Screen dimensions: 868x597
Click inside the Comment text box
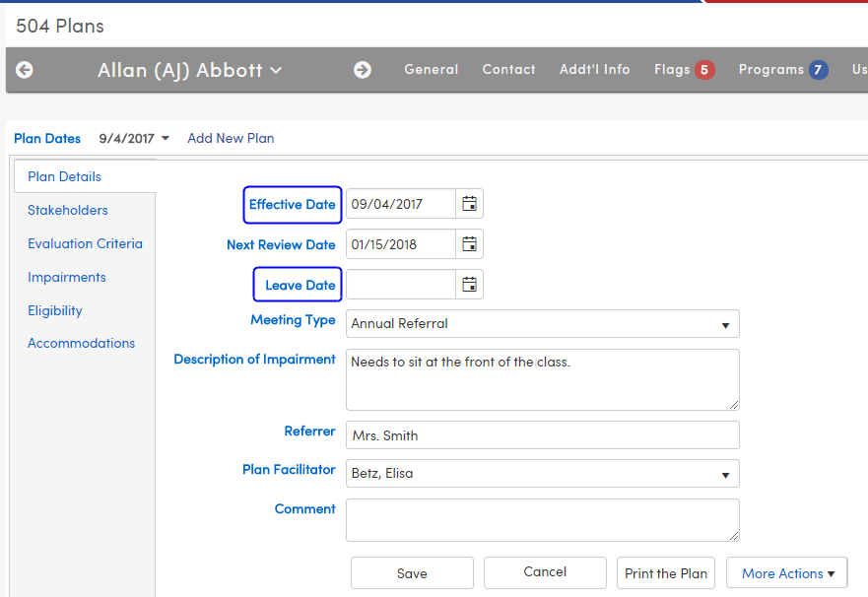coord(542,519)
